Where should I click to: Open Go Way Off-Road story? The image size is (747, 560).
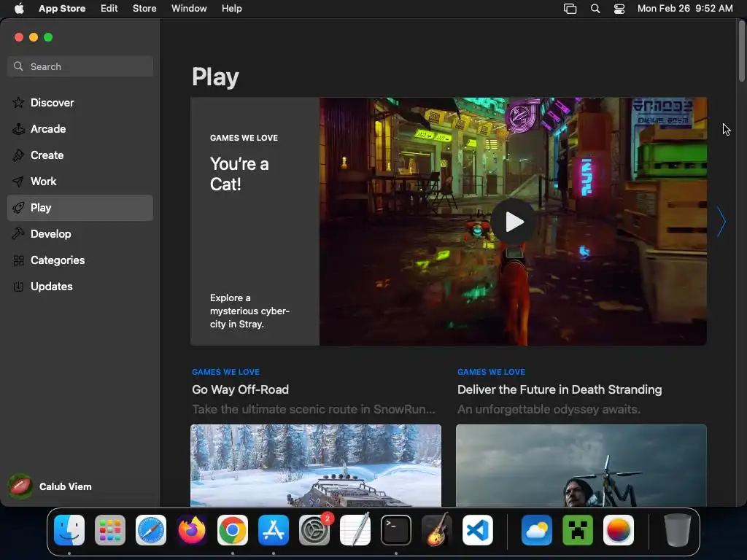(240, 389)
